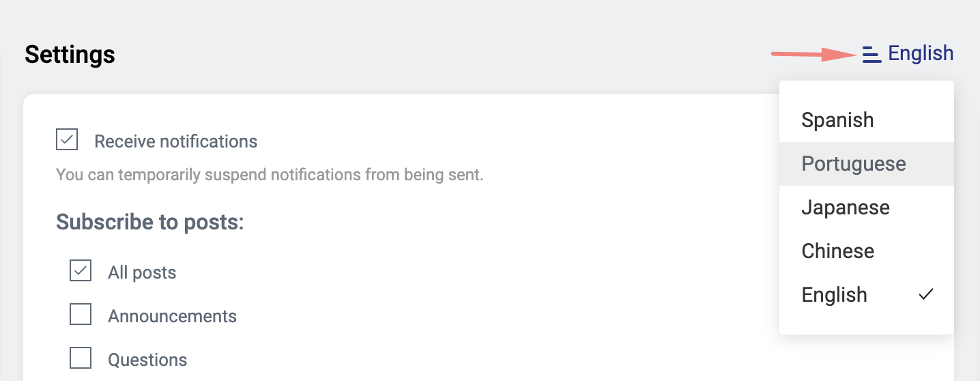
Task: Click the suspend notifications description text
Action: (269, 175)
